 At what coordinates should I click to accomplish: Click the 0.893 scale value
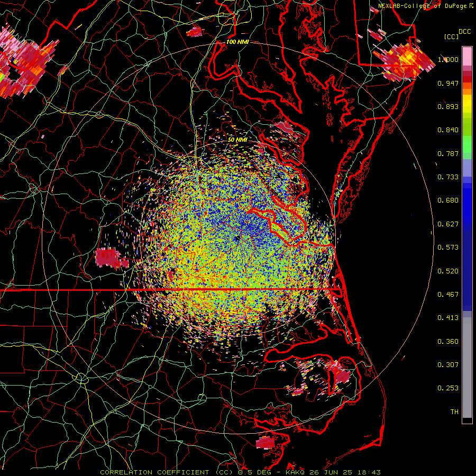click(448, 106)
